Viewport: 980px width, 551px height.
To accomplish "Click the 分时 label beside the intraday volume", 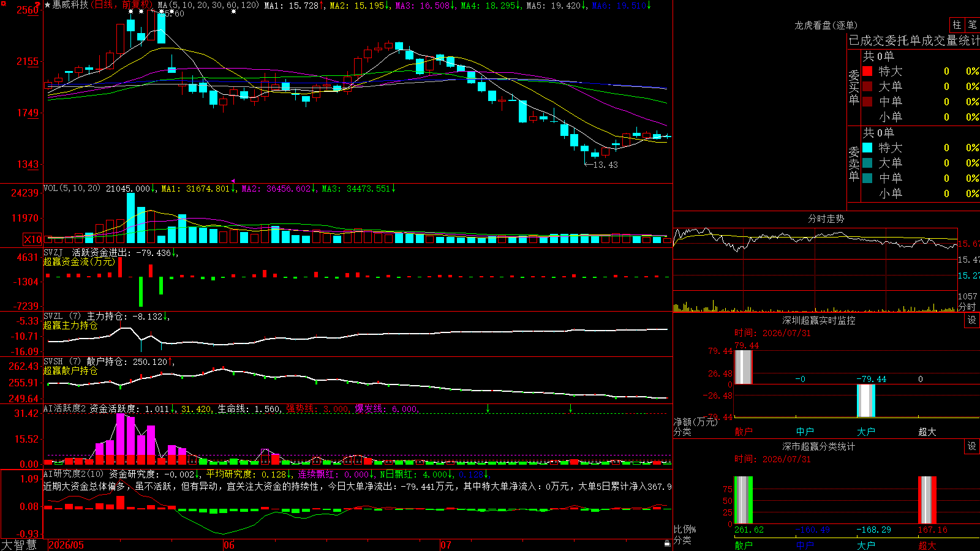I will [967, 307].
